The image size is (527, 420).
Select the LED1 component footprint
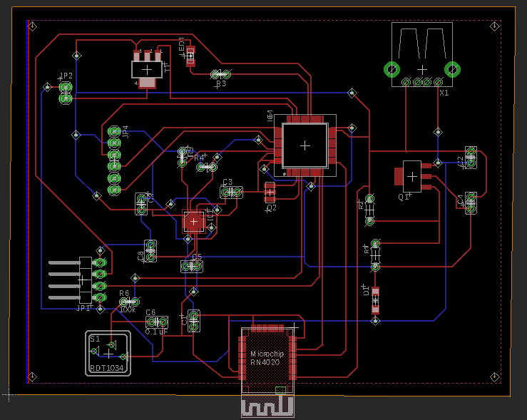tap(190, 56)
